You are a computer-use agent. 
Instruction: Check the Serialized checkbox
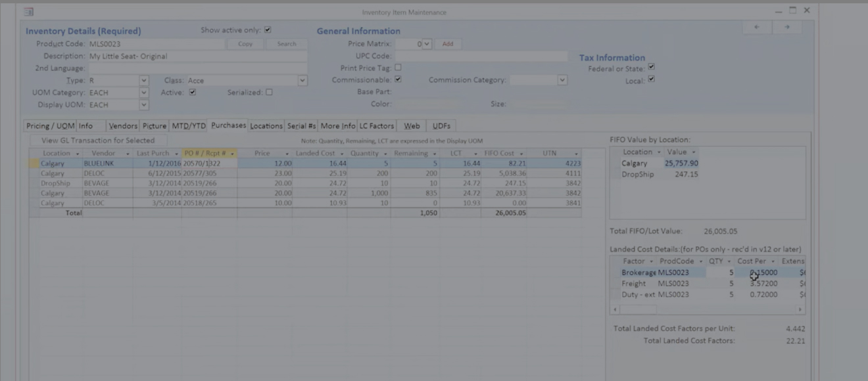269,93
